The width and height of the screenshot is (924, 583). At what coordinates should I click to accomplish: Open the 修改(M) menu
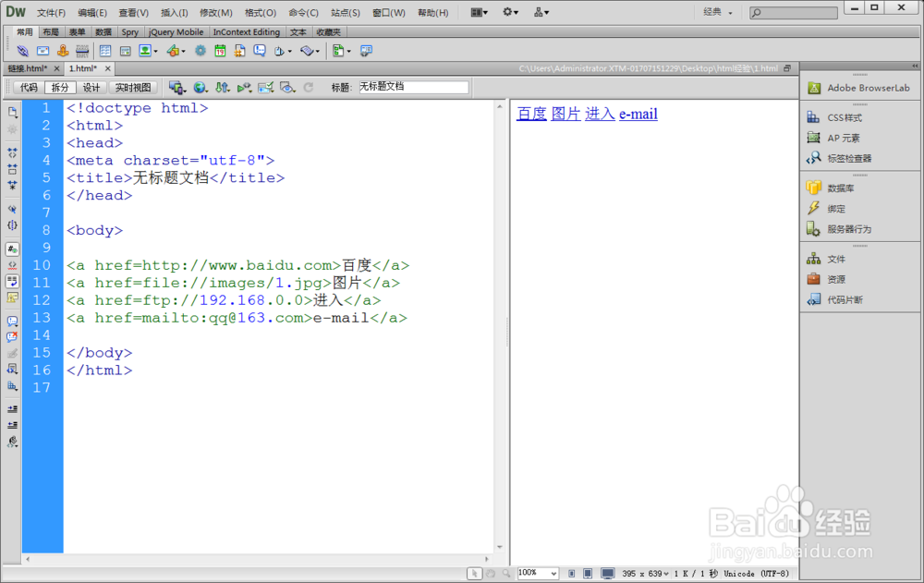click(215, 12)
